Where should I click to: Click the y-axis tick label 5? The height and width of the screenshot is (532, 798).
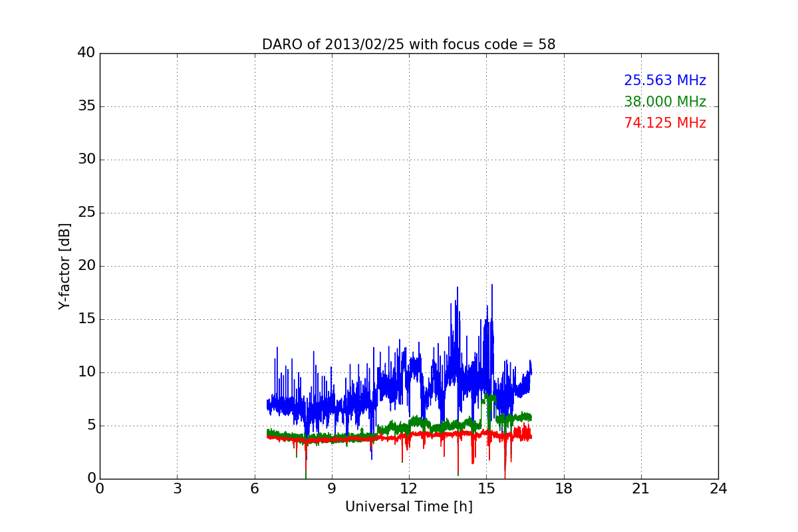pyautogui.click(x=91, y=426)
